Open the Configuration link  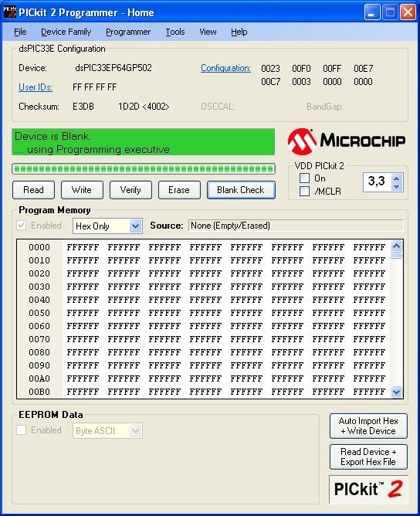click(225, 68)
